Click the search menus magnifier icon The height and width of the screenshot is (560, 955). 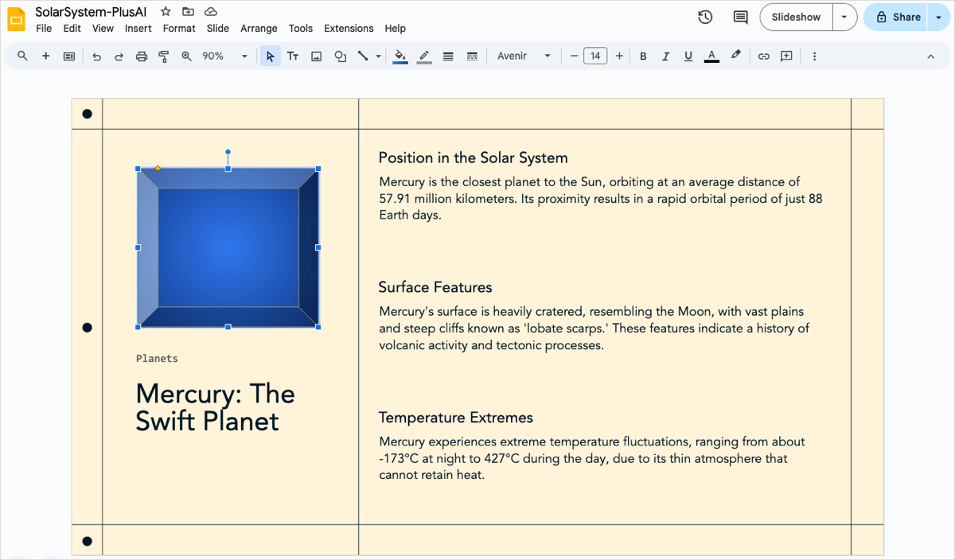pos(22,56)
